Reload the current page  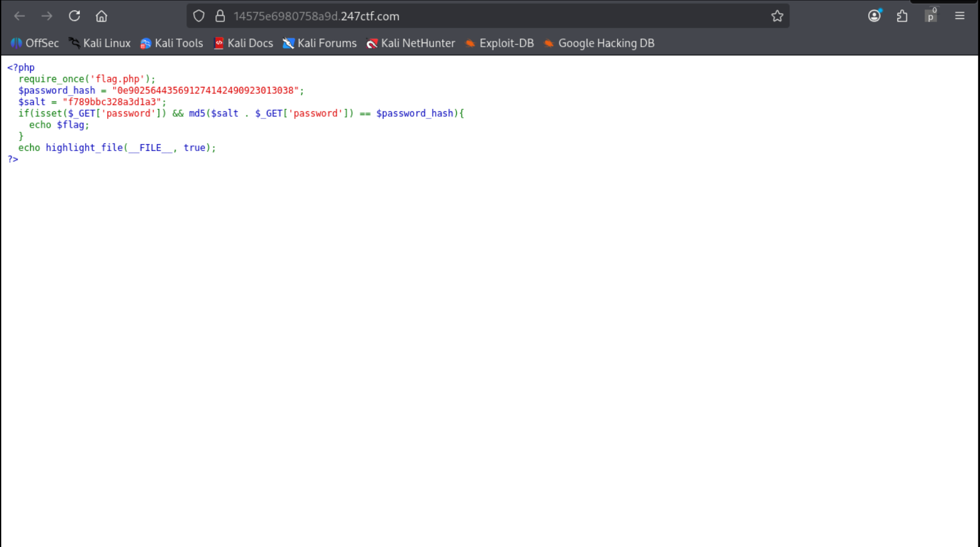coord(74,16)
